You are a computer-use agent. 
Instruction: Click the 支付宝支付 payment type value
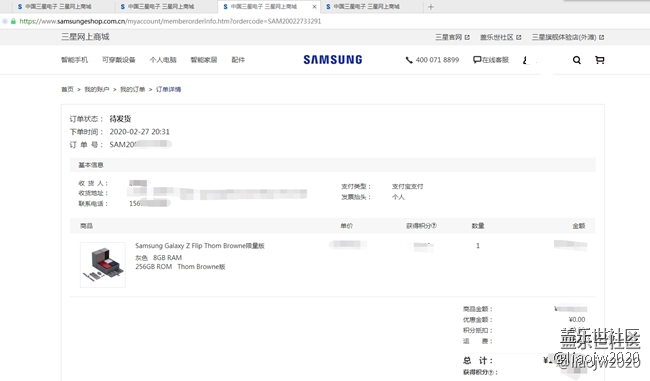[x=407, y=186]
